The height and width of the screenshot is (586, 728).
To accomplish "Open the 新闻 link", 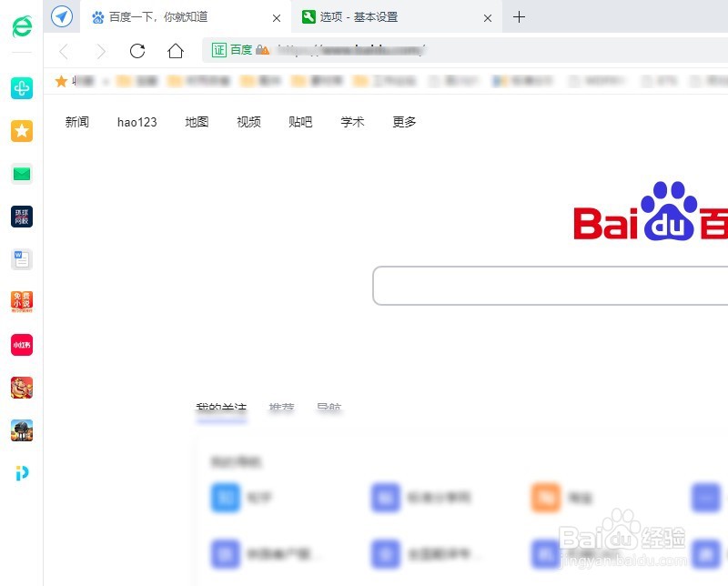I will [77, 122].
